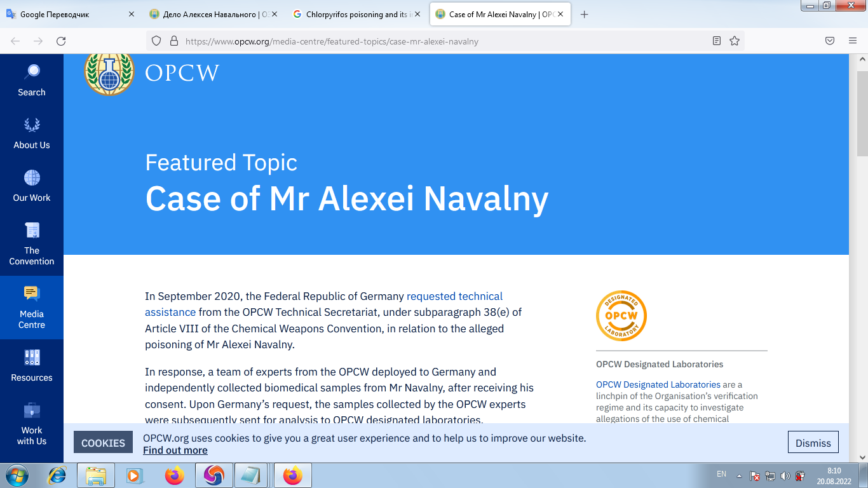Open the Resources sidebar section
The height and width of the screenshot is (488, 868).
(x=32, y=366)
